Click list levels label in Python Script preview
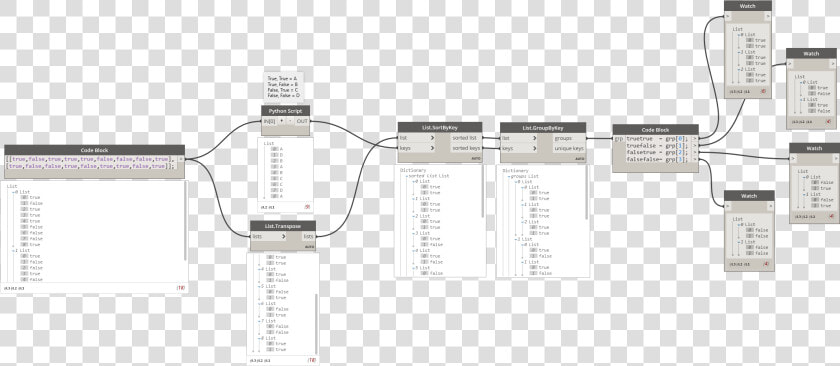The width and height of the screenshot is (840, 366). pos(268,206)
